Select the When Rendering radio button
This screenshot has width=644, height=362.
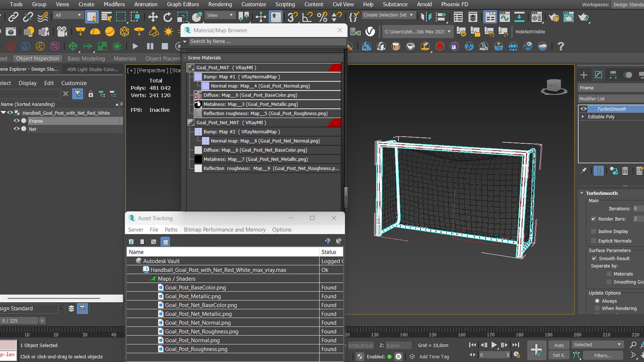click(x=597, y=308)
